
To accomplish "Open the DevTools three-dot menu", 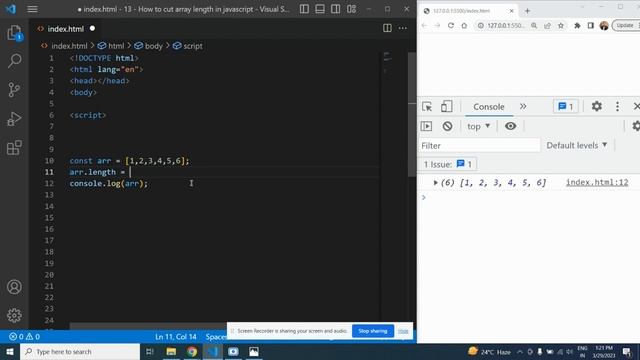I will point(617,107).
